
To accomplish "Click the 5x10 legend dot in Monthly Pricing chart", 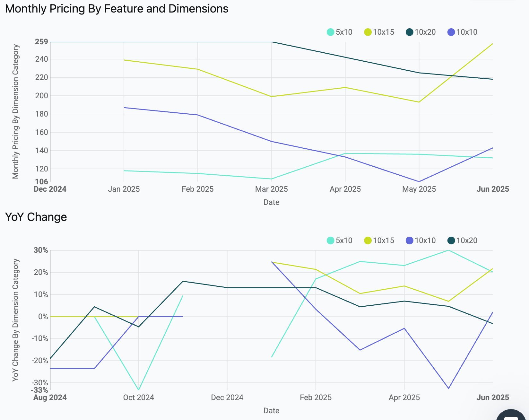I will (330, 32).
